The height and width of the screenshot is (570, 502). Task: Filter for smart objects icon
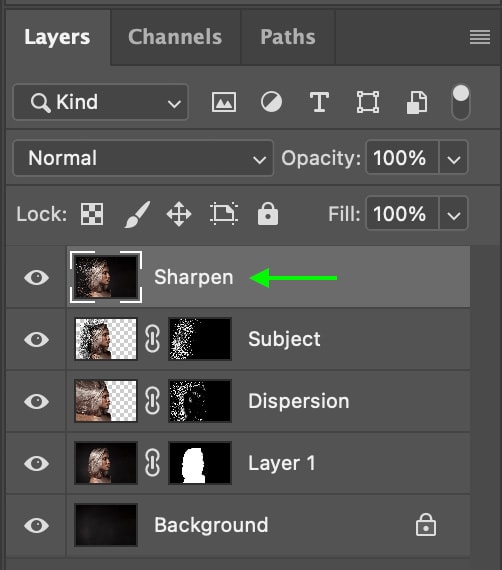pos(417,102)
